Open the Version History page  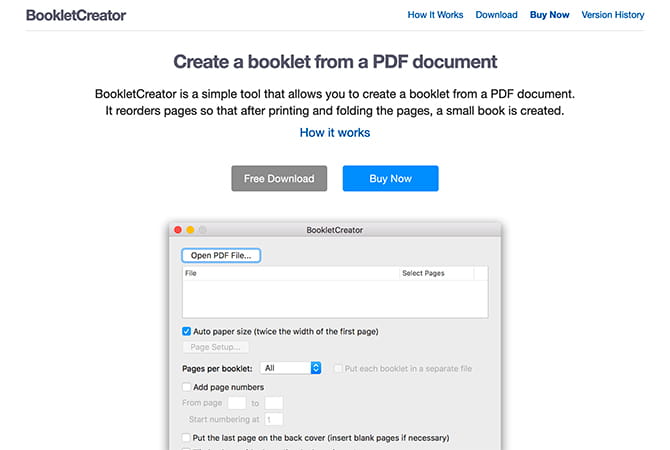[612, 15]
